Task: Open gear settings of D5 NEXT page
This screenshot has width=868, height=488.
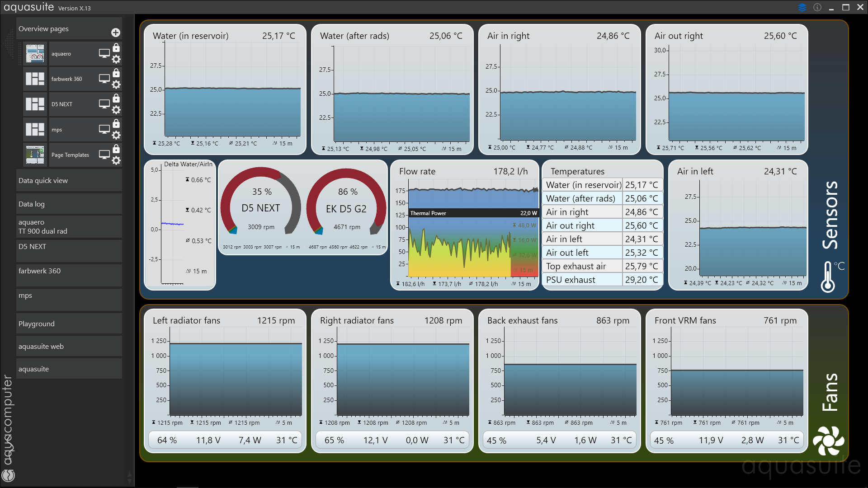Action: pyautogui.click(x=116, y=110)
